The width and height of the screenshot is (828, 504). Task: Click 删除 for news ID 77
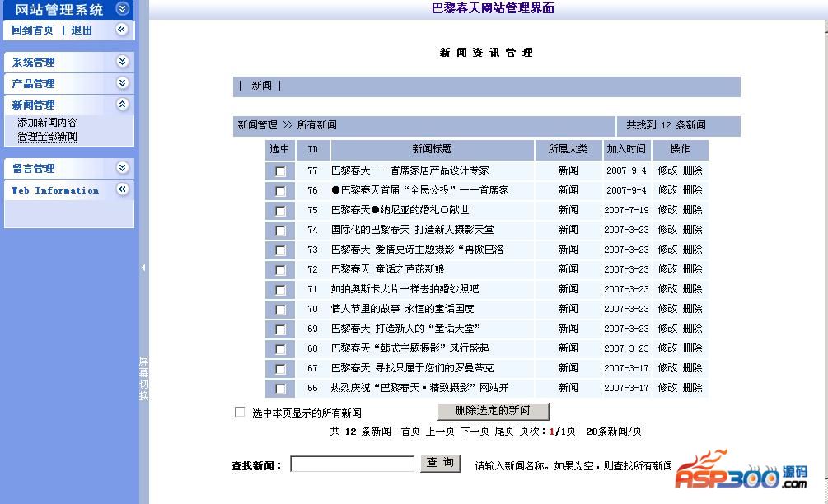tap(692, 170)
